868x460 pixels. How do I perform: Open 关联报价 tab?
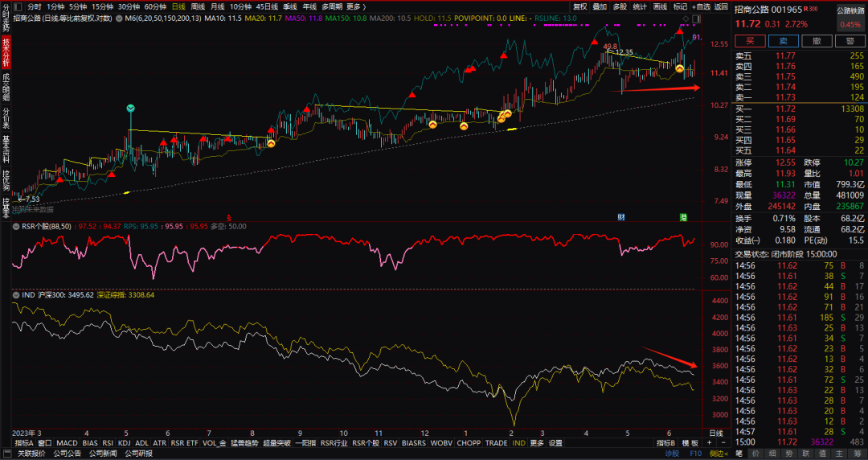(x=31, y=454)
